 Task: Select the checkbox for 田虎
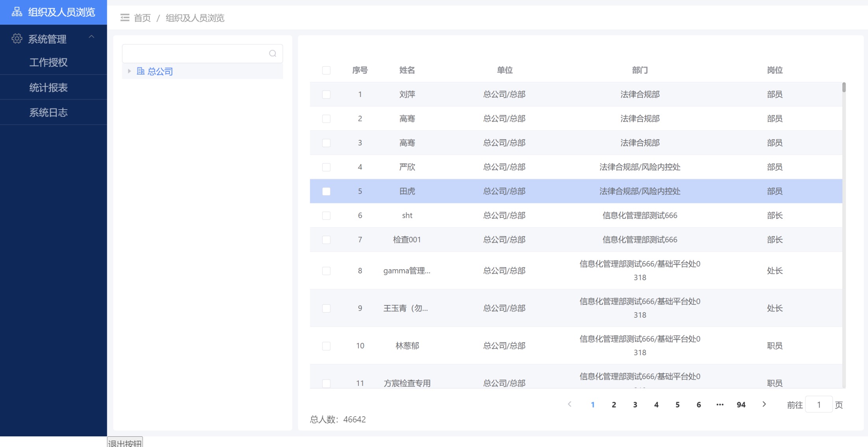pyautogui.click(x=326, y=192)
